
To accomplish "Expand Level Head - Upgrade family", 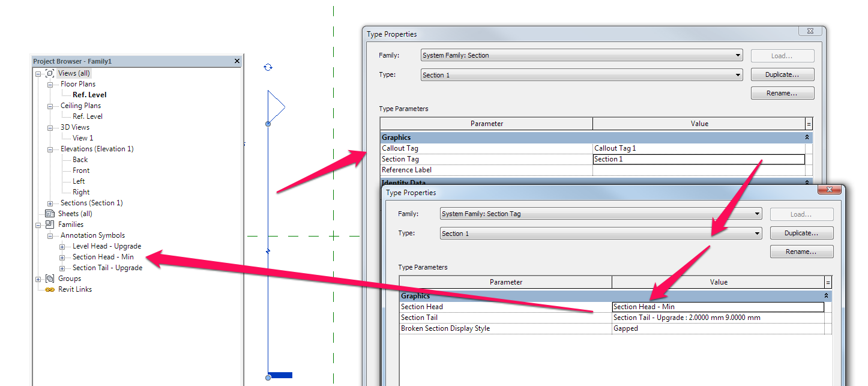I will coord(62,247).
